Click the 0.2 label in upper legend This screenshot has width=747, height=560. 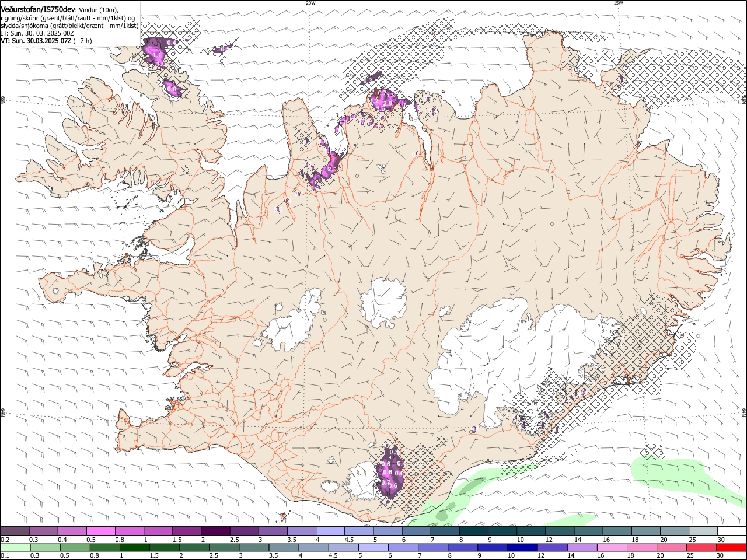[x=4, y=540]
